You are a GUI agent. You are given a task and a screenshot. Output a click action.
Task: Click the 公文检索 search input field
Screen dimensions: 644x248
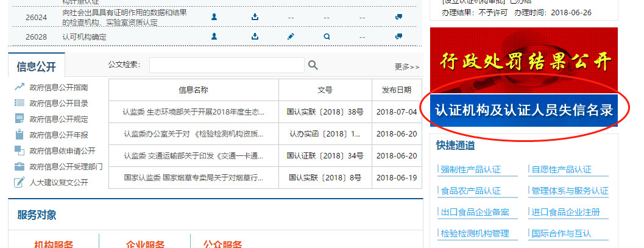coord(227,65)
